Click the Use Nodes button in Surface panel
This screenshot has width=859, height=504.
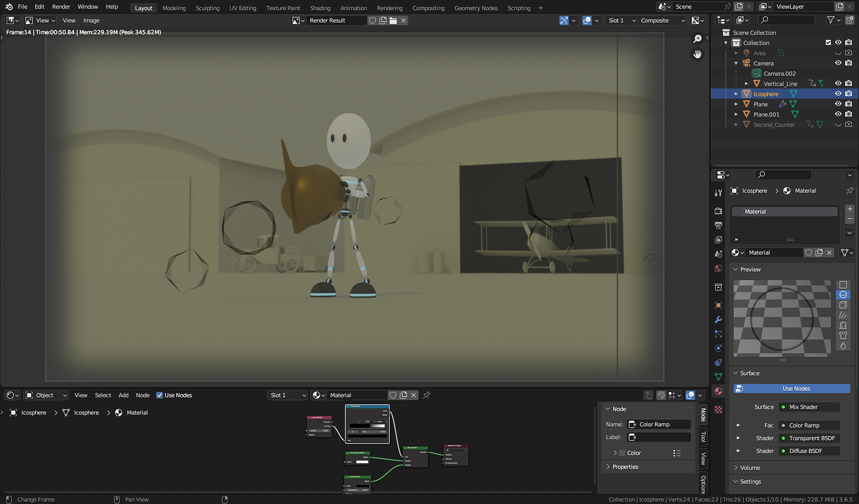[791, 388]
